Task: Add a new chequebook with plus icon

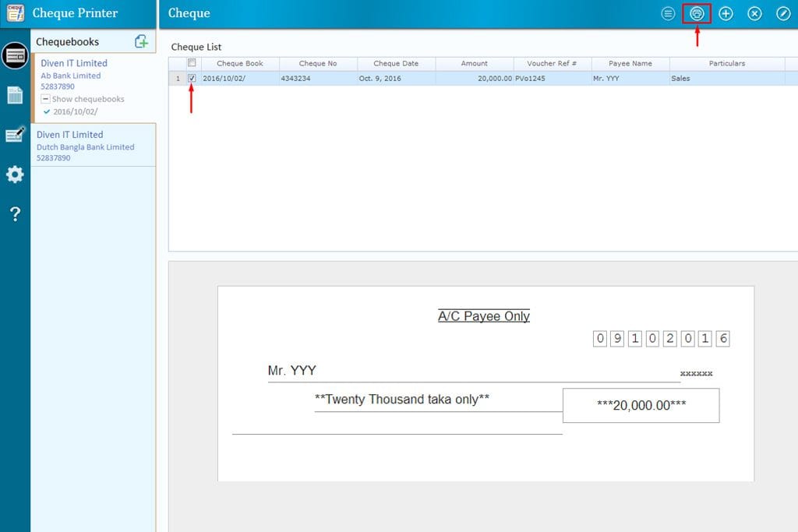Action: coord(141,41)
